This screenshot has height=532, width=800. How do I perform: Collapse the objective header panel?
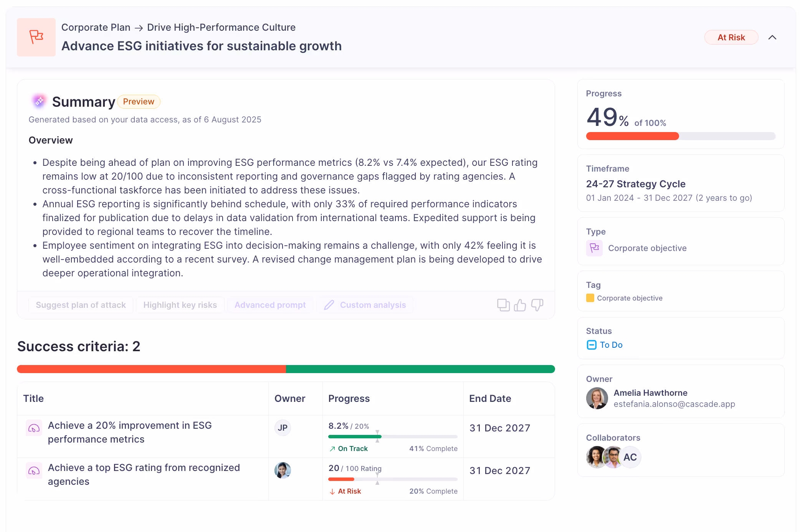(772, 37)
